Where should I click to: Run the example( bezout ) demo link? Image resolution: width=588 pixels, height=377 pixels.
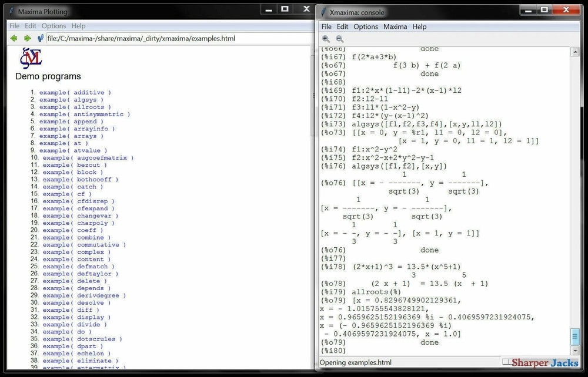point(75,165)
